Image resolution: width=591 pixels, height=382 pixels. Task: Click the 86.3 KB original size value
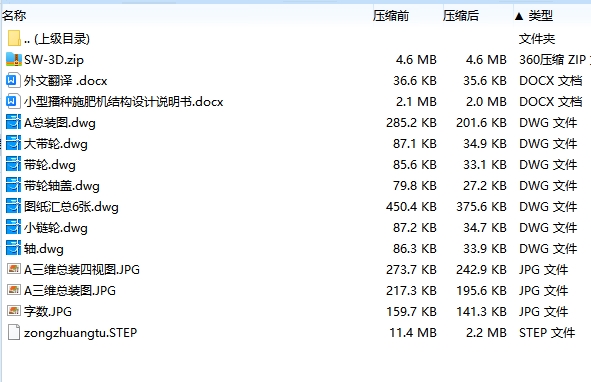point(415,249)
